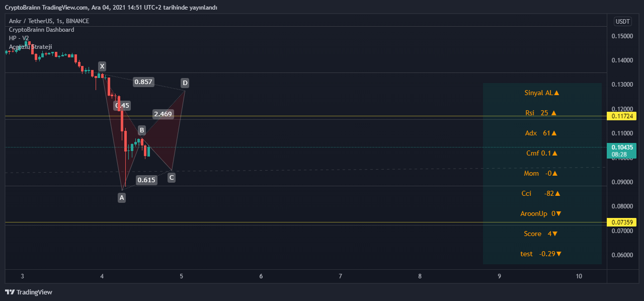Click the date 9 on time axis

[x=500, y=276]
